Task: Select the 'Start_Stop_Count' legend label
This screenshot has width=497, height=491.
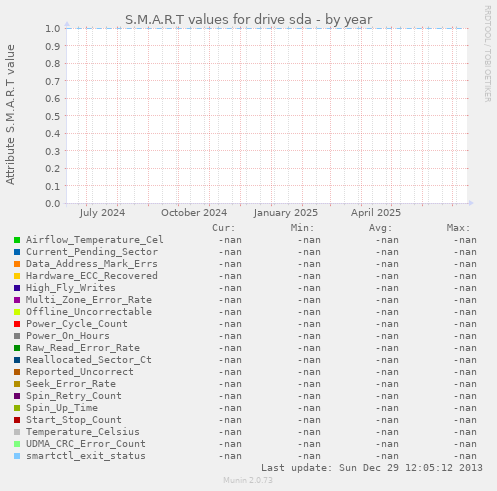Action: click(x=74, y=420)
